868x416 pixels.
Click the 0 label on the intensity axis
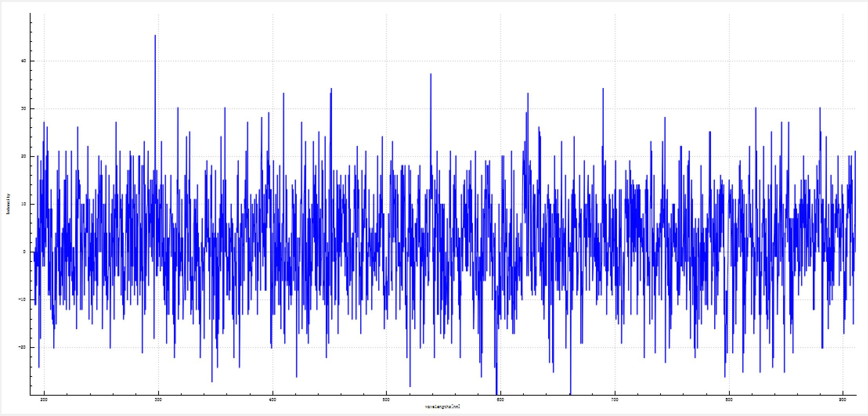tap(24, 252)
